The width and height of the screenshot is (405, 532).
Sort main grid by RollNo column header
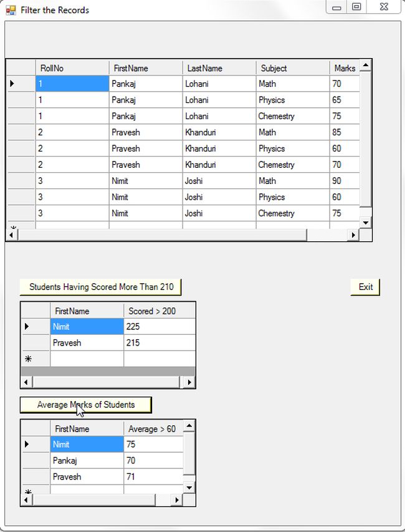[72, 68]
